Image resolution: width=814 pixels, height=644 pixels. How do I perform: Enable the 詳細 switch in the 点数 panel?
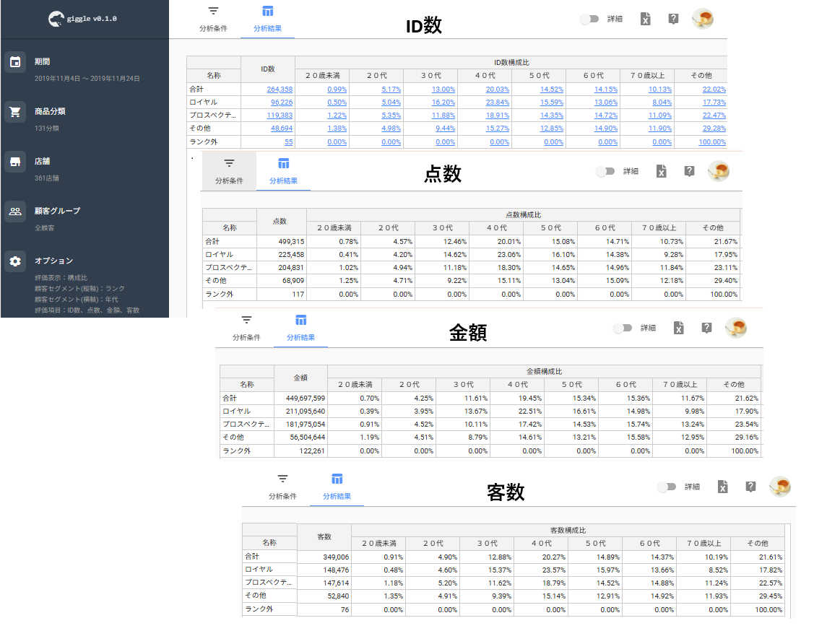coord(606,171)
